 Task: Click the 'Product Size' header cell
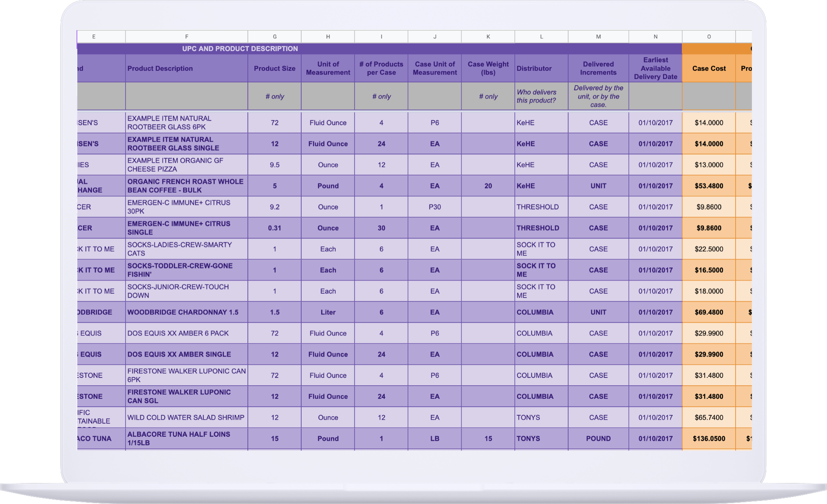coord(275,69)
